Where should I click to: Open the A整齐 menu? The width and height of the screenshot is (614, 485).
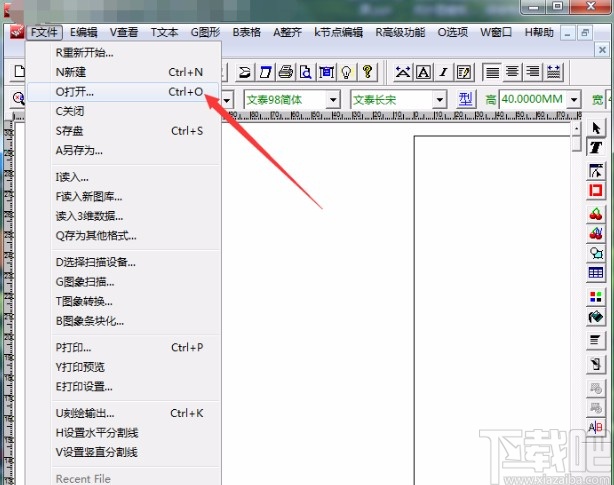coord(287,32)
